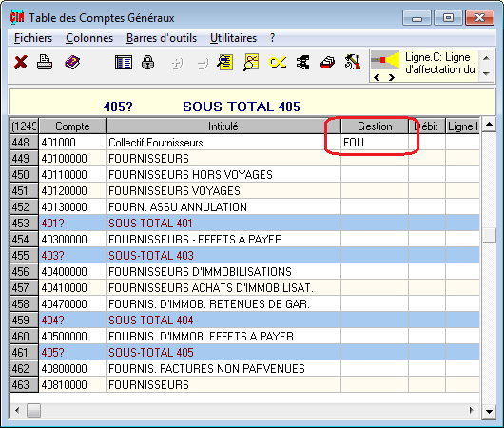The width and height of the screenshot is (504, 428).
Task: Open the Barres d'outils menu
Action: (162, 38)
